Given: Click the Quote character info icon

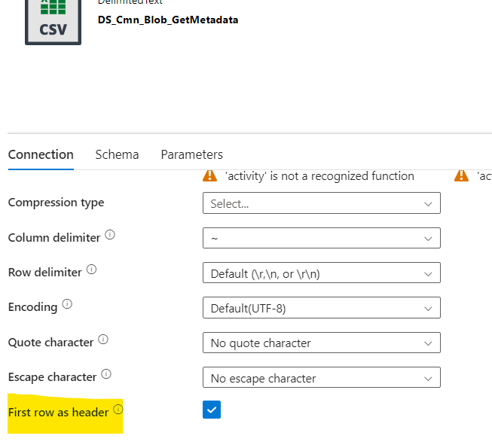Looking at the screenshot, I should tap(103, 340).
